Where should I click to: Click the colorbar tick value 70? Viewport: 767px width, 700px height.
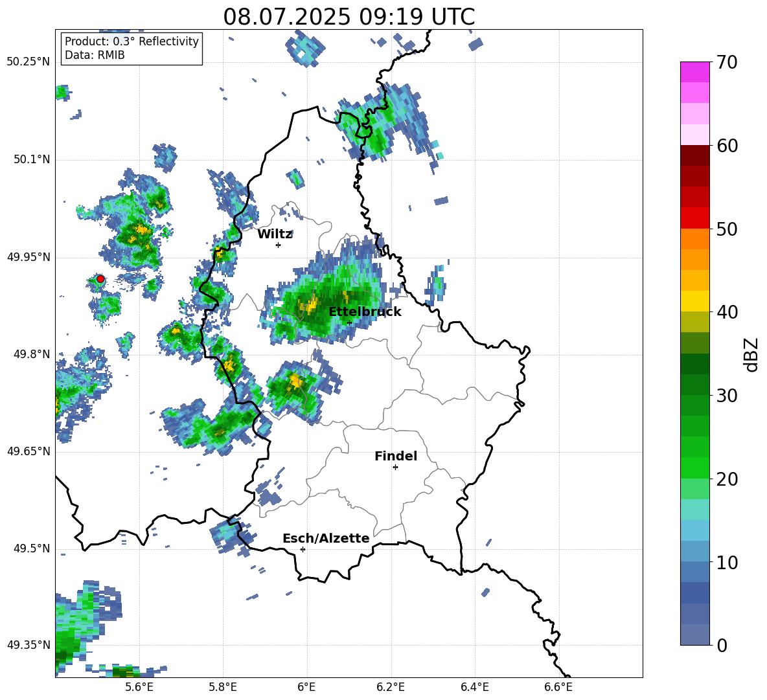point(726,63)
